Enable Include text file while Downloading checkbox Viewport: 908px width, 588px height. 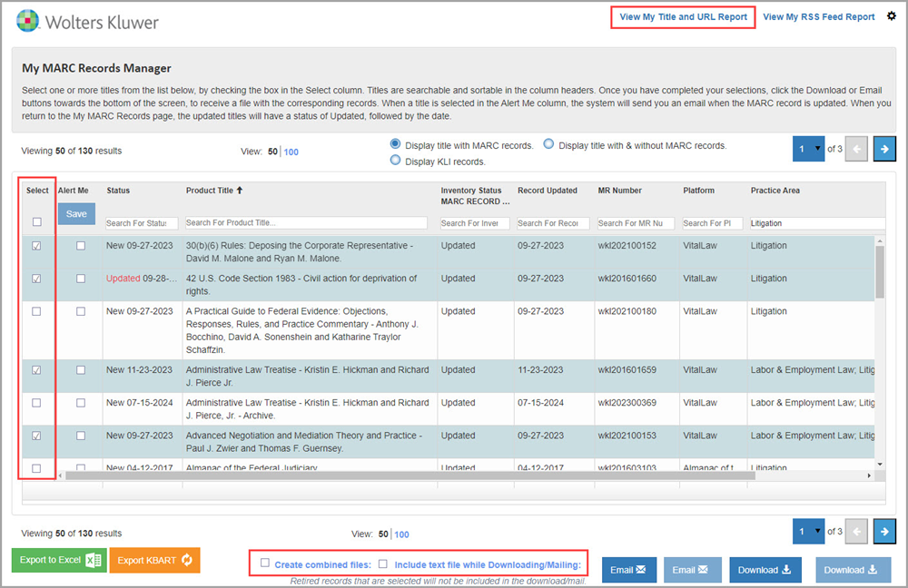click(x=383, y=563)
